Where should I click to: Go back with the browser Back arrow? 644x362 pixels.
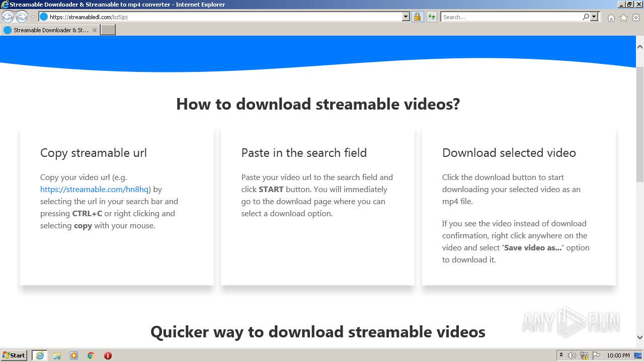pos(8,17)
